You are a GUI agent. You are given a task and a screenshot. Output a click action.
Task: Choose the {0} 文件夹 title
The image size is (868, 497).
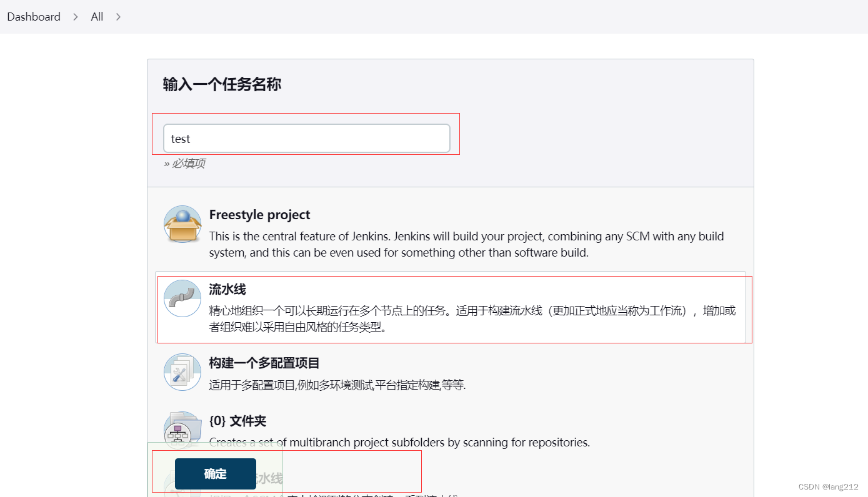[237, 421]
